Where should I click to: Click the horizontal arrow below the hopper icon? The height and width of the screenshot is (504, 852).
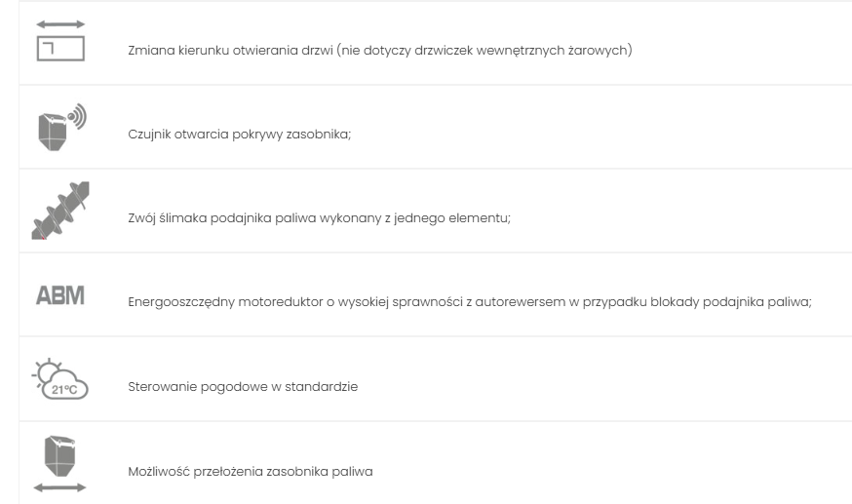(59, 487)
